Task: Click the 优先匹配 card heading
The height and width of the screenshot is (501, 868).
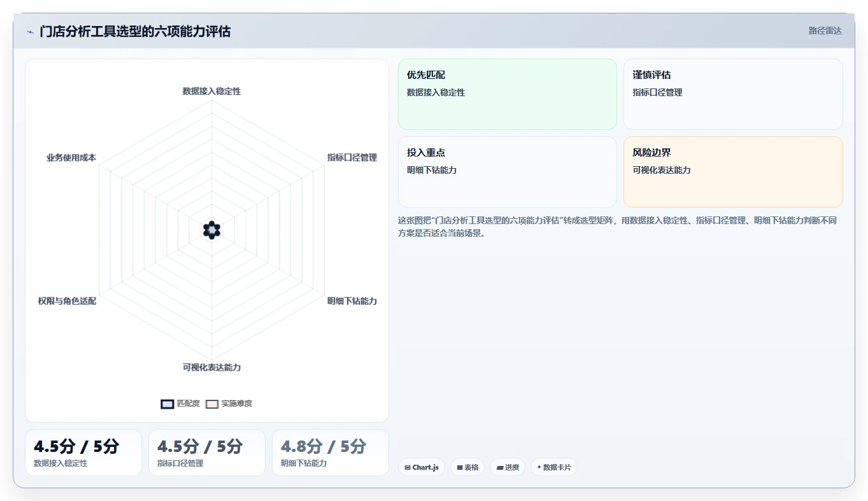Action: tap(426, 75)
